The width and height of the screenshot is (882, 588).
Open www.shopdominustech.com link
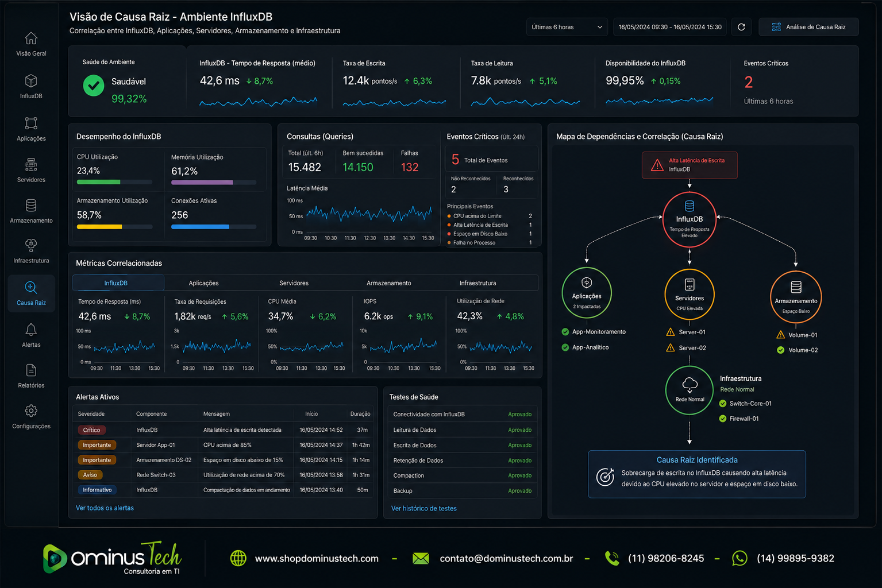point(317,559)
